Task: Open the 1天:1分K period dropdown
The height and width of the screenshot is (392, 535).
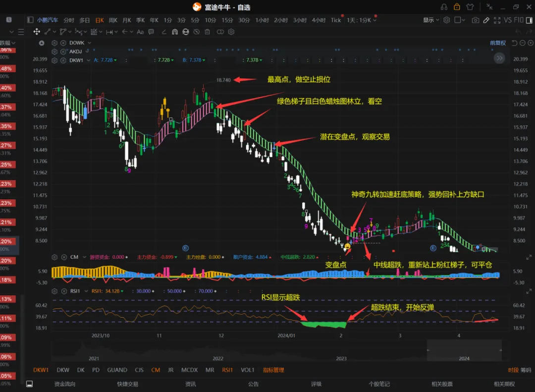Action: (361, 20)
